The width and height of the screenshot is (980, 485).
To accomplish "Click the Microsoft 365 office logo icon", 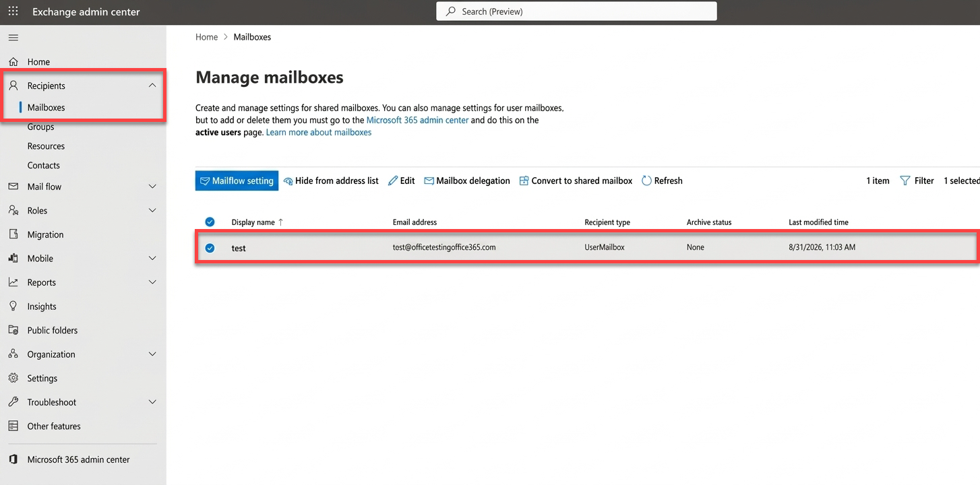I will 13,459.
